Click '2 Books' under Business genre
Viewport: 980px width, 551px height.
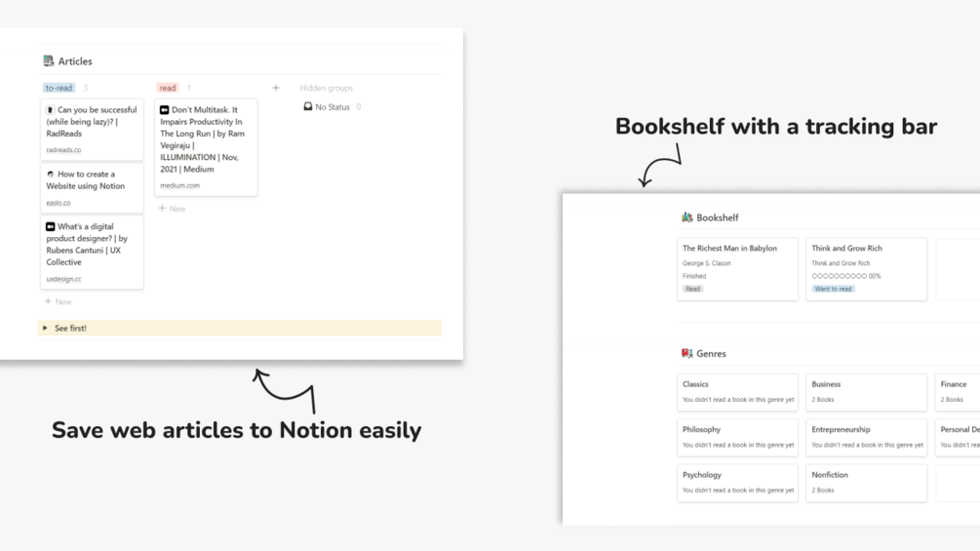(822, 399)
